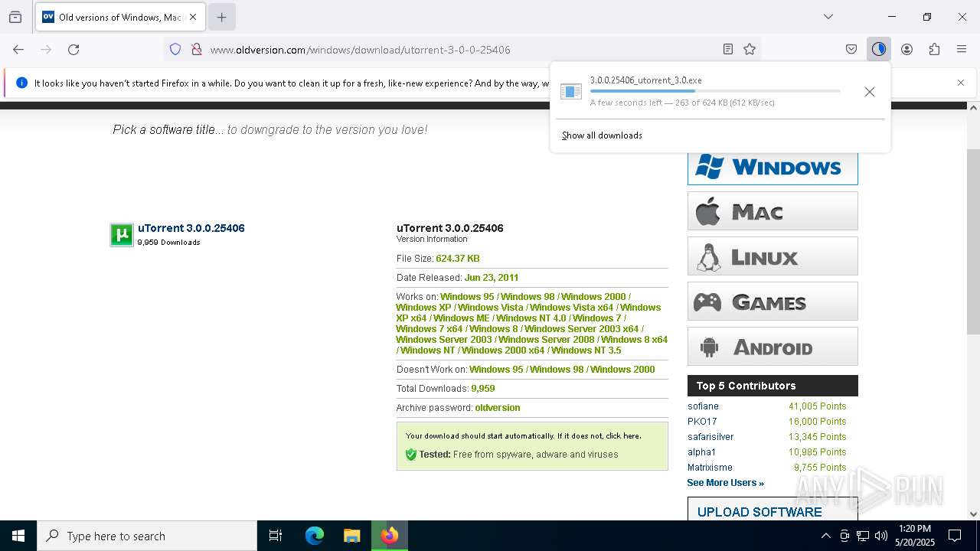Image resolution: width=980 pixels, height=551 pixels.
Task: Toggle reader view icon in address bar
Action: 728,49
